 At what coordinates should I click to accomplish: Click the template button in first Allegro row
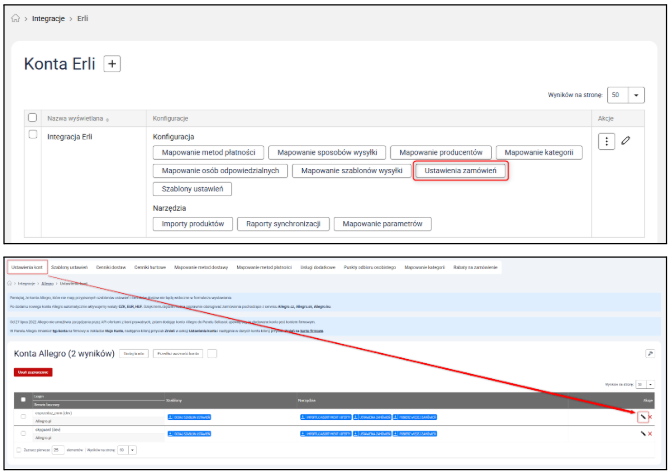(x=189, y=417)
